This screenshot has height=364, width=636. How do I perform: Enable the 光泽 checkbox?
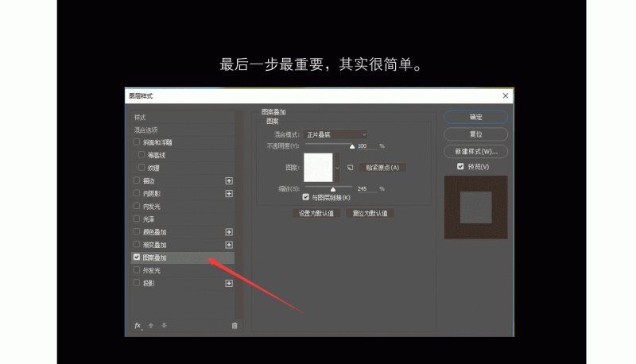(137, 219)
